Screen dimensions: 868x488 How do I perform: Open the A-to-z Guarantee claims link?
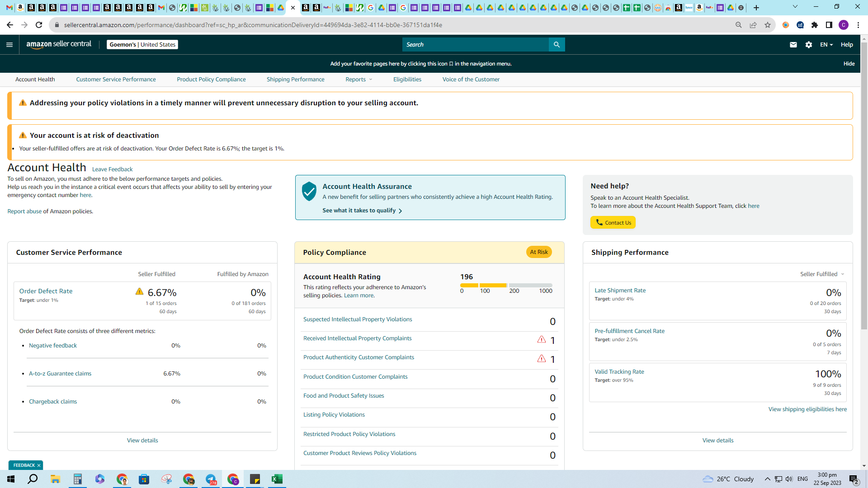tap(60, 374)
